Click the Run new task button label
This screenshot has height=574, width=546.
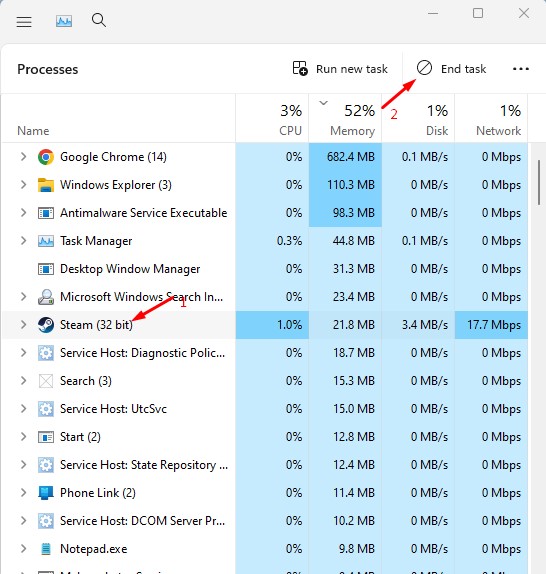pos(352,69)
